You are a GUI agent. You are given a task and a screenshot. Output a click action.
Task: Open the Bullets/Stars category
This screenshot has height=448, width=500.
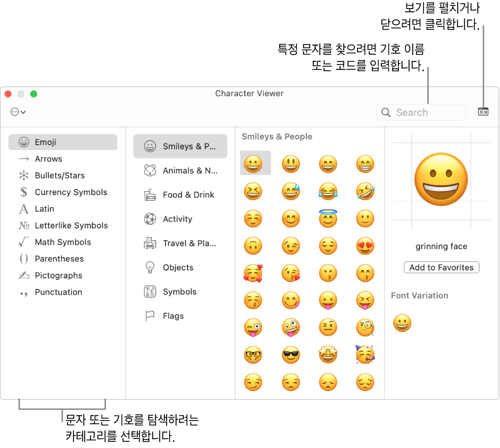[63, 175]
